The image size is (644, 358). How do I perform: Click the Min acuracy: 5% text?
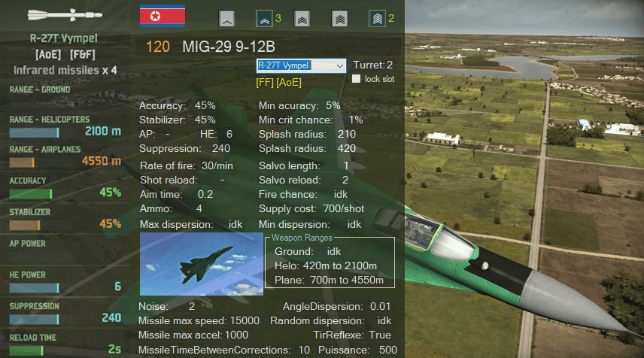pos(299,106)
